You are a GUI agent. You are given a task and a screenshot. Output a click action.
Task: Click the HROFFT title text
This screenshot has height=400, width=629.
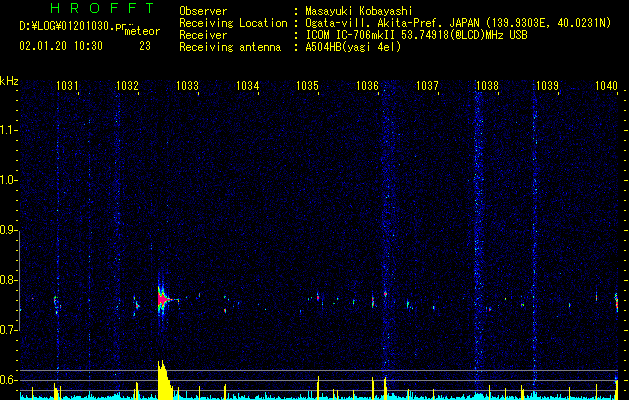click(x=103, y=8)
